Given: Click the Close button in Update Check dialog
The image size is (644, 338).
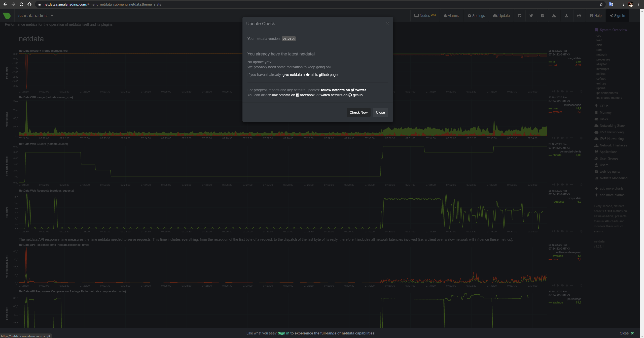Looking at the screenshot, I should [x=380, y=112].
